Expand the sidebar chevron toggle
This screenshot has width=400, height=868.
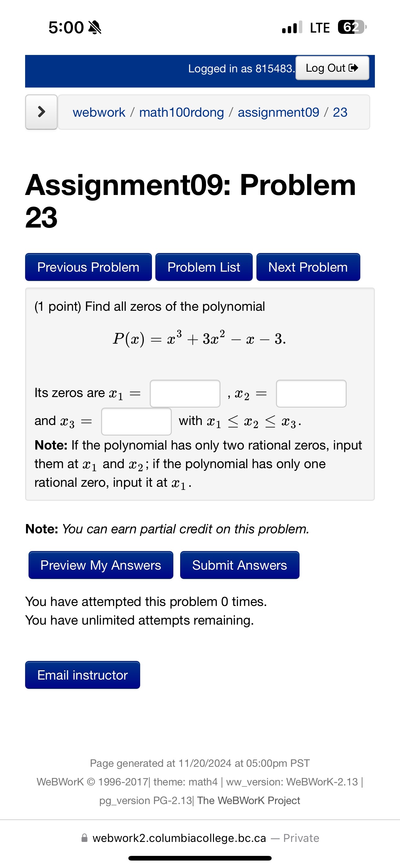pyautogui.click(x=42, y=112)
